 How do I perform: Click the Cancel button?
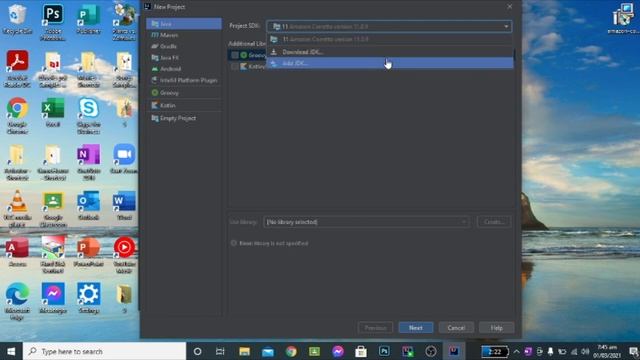456,328
